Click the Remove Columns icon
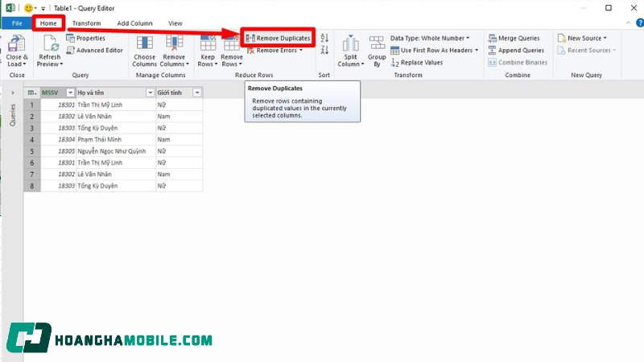The image size is (644, 362). click(174, 43)
